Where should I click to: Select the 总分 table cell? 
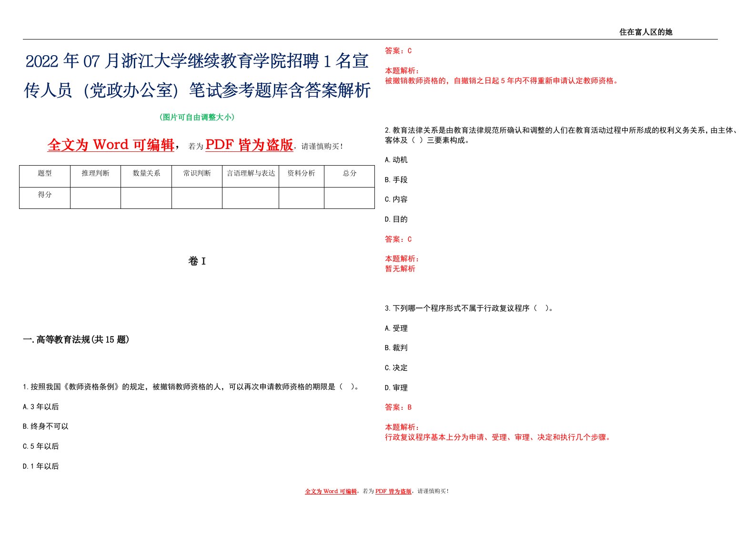(350, 176)
